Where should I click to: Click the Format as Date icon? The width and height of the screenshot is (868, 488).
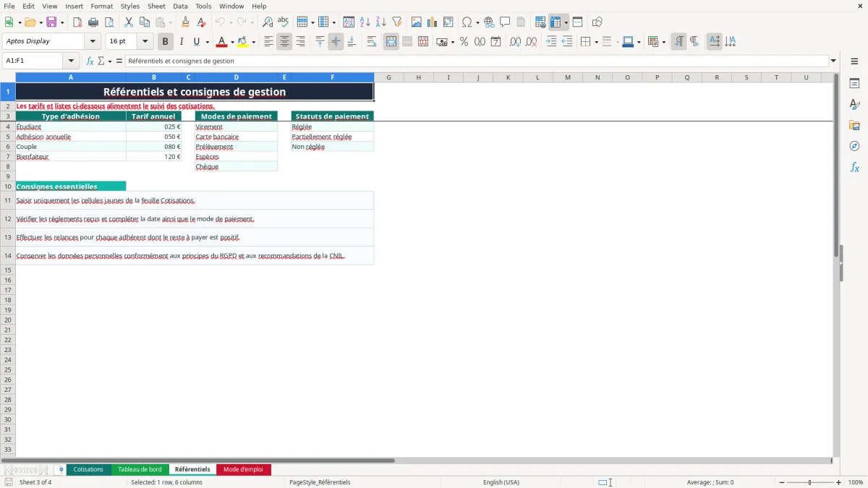click(x=495, y=42)
